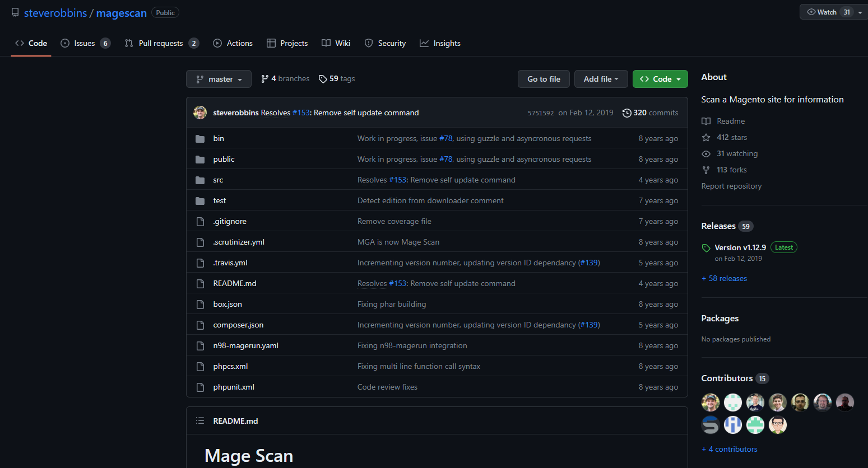Open the README.md file link

coord(235,284)
